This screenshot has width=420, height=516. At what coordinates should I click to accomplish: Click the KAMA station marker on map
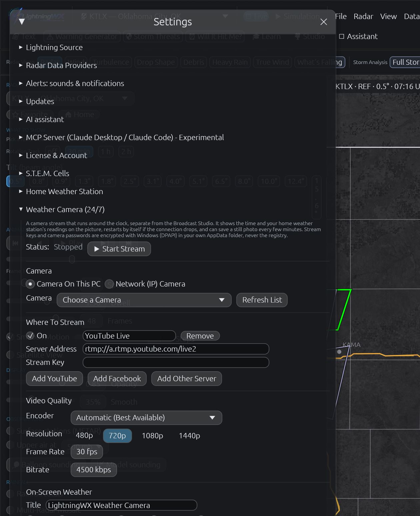(339, 352)
